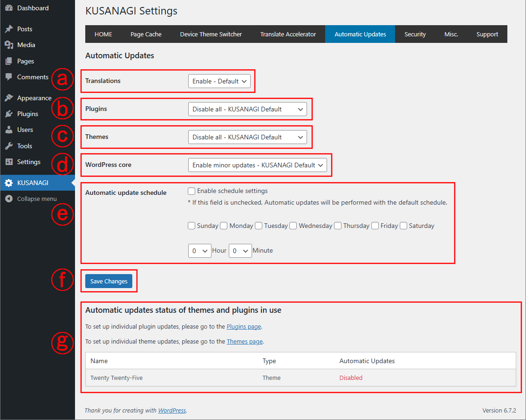This screenshot has width=526, height=420.
Task: Click the Plugins plug icon
Action: tap(8, 114)
